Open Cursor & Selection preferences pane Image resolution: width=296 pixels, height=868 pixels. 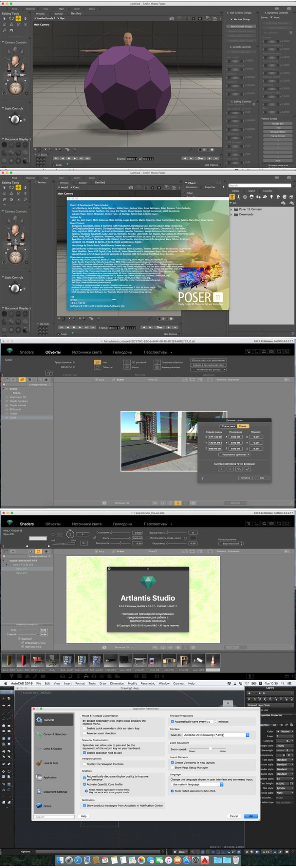pos(54,734)
